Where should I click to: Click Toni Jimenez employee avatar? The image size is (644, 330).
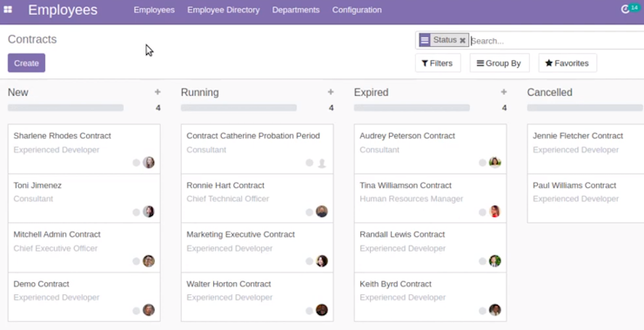coord(149,212)
